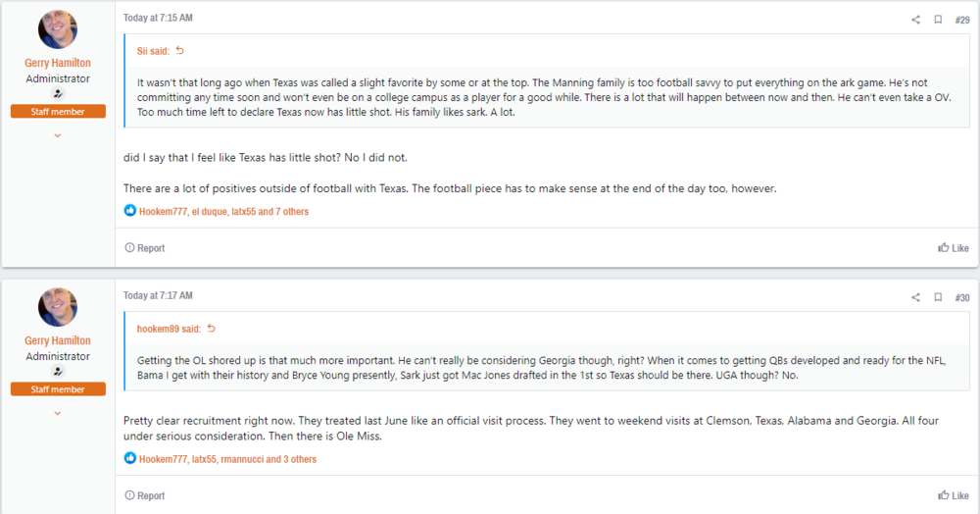Viewport: 980px width, 514px height.
Task: Expand user details chevron in post #29
Action: [x=58, y=135]
